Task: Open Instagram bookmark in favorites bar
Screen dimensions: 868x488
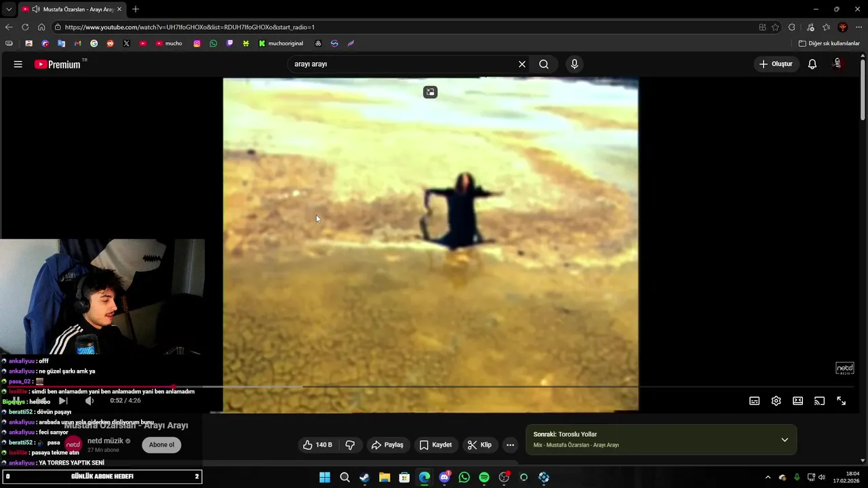Action: pyautogui.click(x=197, y=43)
